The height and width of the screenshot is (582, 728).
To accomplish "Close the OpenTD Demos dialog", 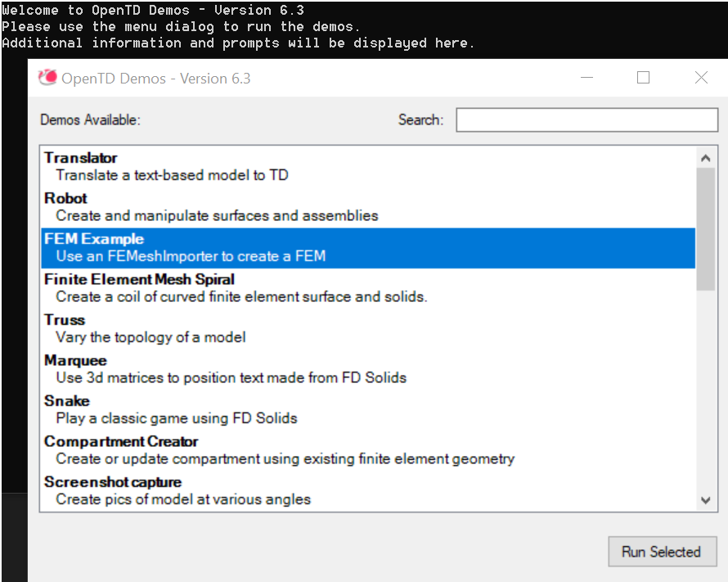I will click(701, 78).
